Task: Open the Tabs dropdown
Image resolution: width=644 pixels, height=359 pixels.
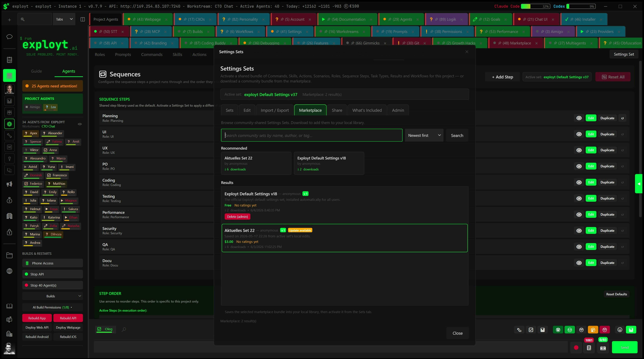Action: (64, 19)
